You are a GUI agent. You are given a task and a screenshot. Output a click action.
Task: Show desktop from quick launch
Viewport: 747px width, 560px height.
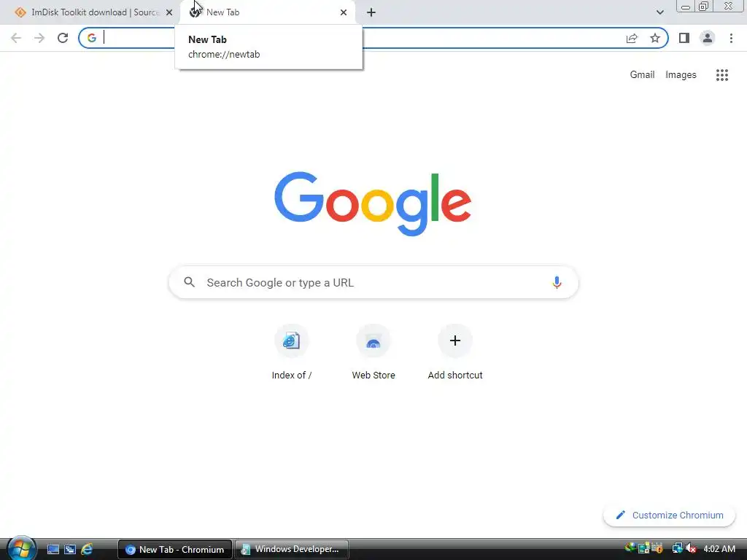53,550
